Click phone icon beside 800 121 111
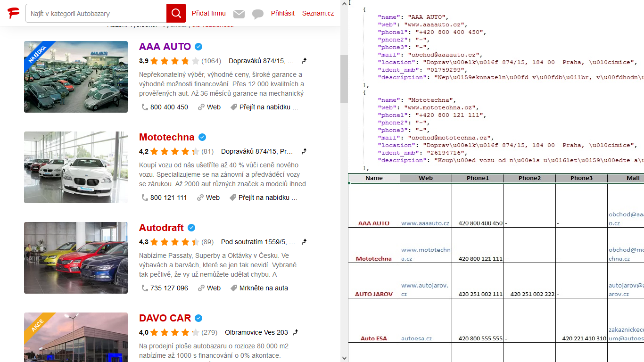Image resolution: width=644 pixels, height=362 pixels. pyautogui.click(x=145, y=197)
